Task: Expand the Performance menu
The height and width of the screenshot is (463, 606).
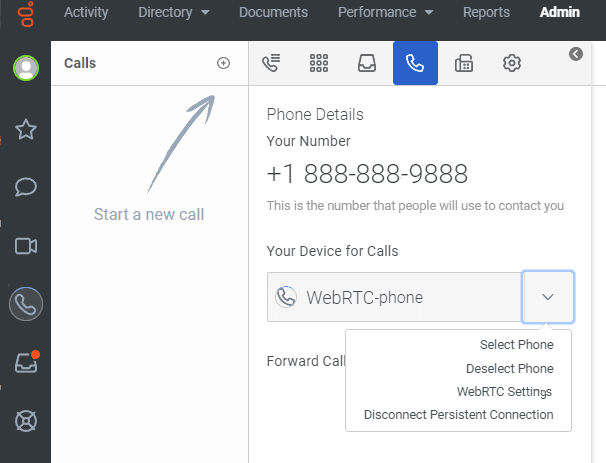Action: pos(385,13)
